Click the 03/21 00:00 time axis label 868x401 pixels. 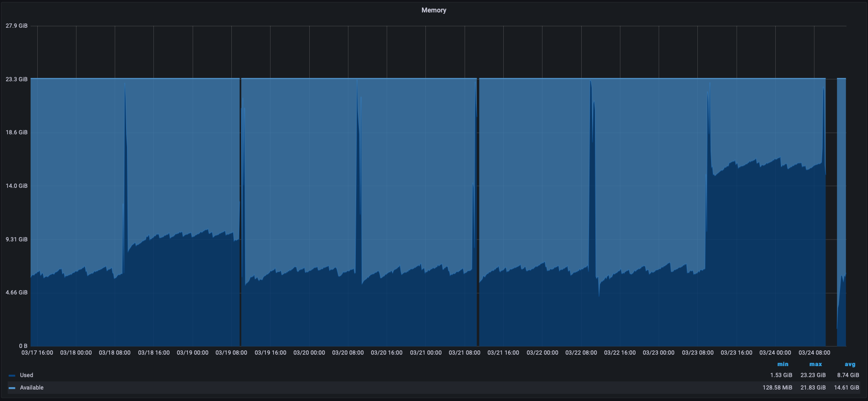[426, 353]
